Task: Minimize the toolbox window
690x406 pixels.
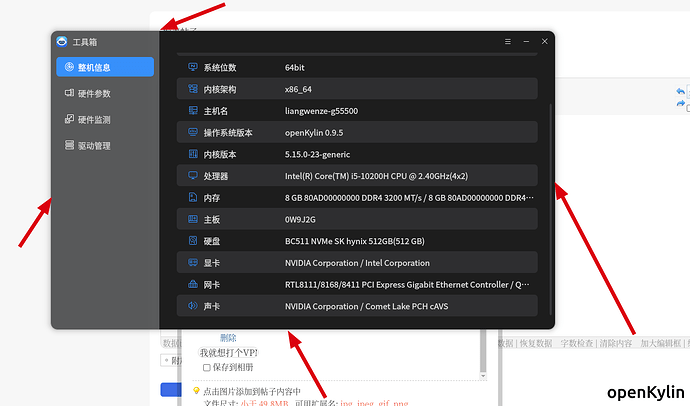Action: 526,41
